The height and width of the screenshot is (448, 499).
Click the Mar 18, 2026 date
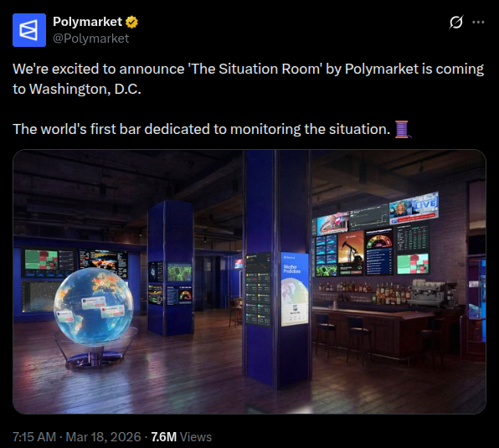(103, 437)
